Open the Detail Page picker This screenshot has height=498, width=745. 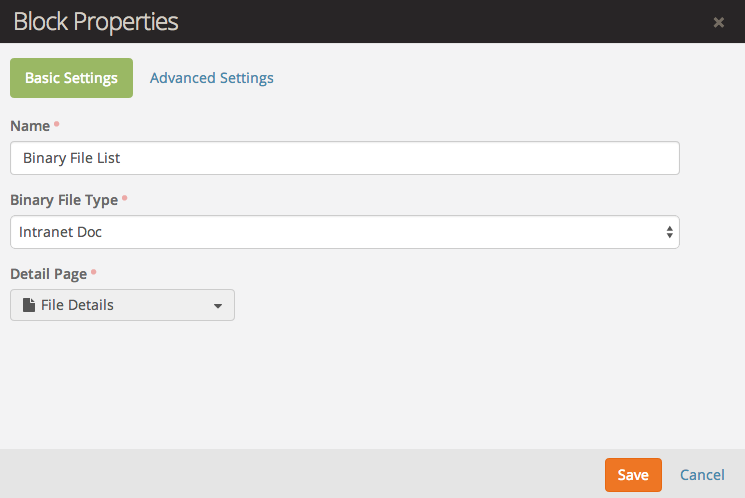click(122, 305)
